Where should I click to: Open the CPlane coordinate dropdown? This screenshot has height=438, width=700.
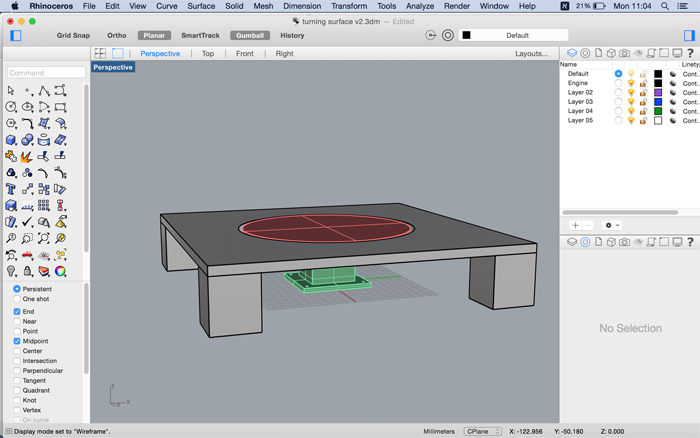point(483,431)
